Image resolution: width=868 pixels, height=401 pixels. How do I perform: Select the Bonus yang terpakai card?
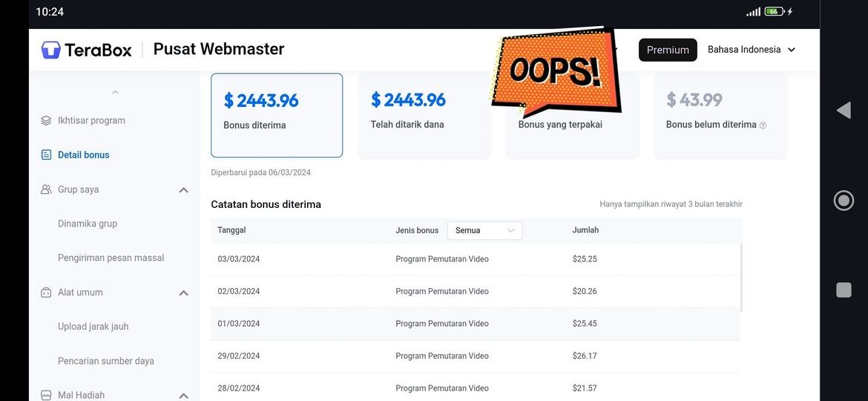click(572, 115)
